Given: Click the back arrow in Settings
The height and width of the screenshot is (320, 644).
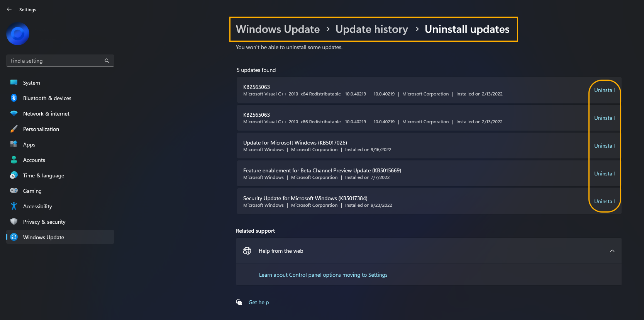Looking at the screenshot, I should tap(9, 9).
